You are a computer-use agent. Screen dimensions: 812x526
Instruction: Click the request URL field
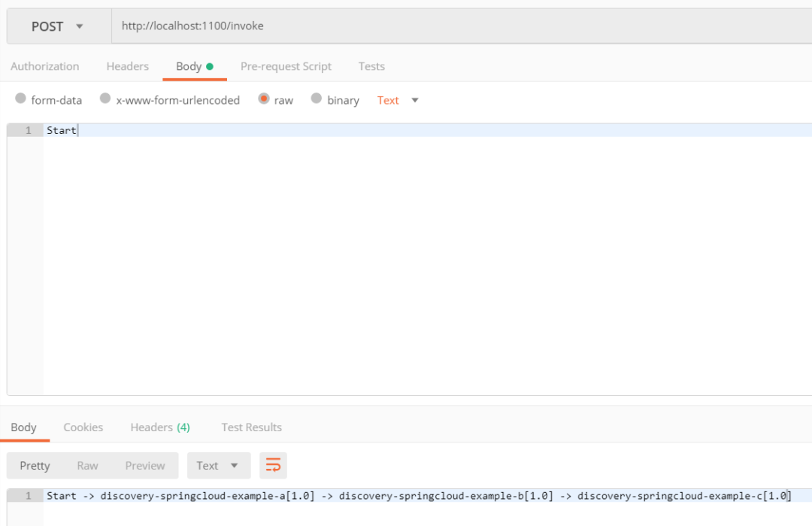301,26
